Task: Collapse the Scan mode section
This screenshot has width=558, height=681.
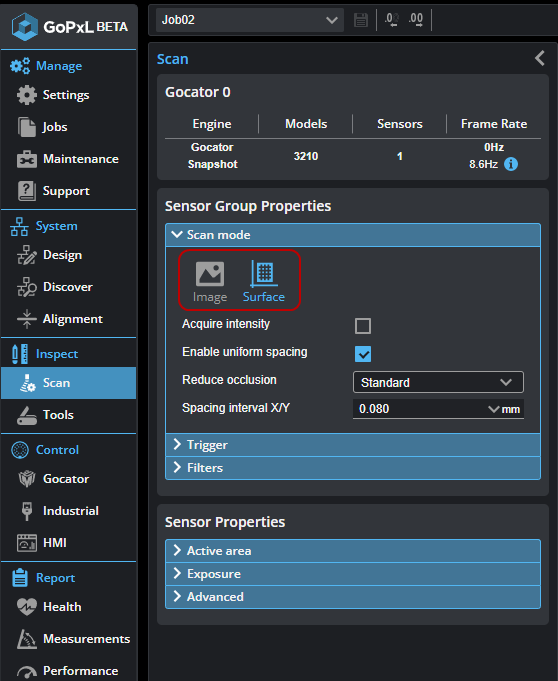Action: point(353,235)
